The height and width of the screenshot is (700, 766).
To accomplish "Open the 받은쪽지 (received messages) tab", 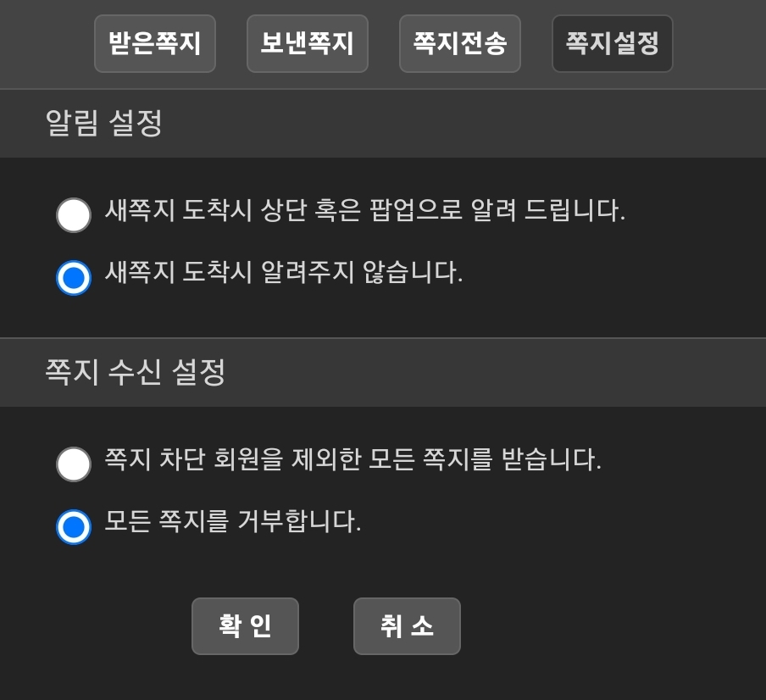I will point(155,43).
